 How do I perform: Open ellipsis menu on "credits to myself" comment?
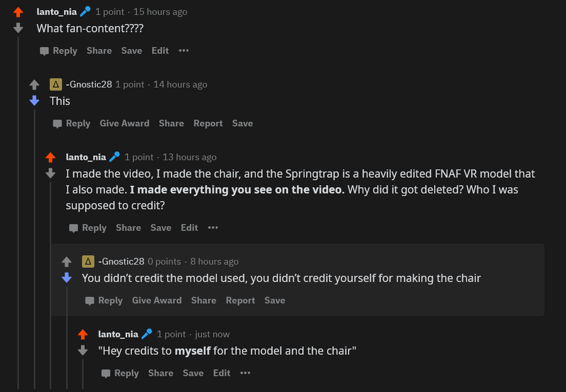(x=245, y=373)
